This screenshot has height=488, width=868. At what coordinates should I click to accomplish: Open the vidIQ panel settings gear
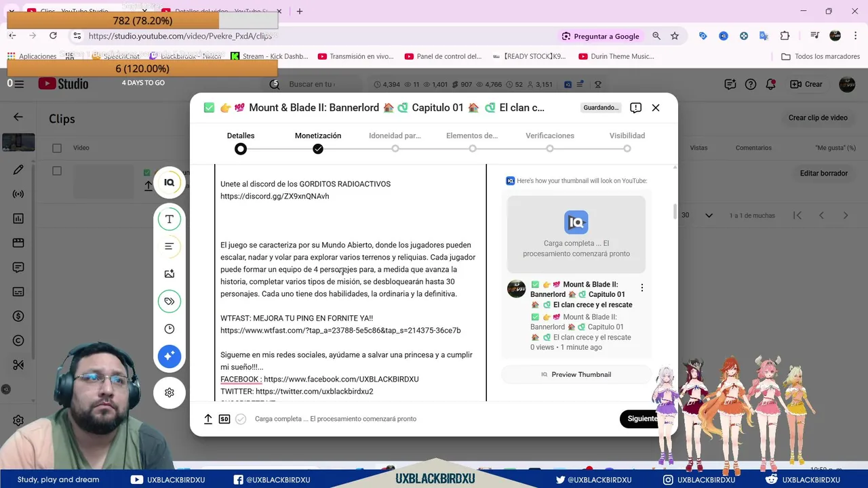click(170, 392)
